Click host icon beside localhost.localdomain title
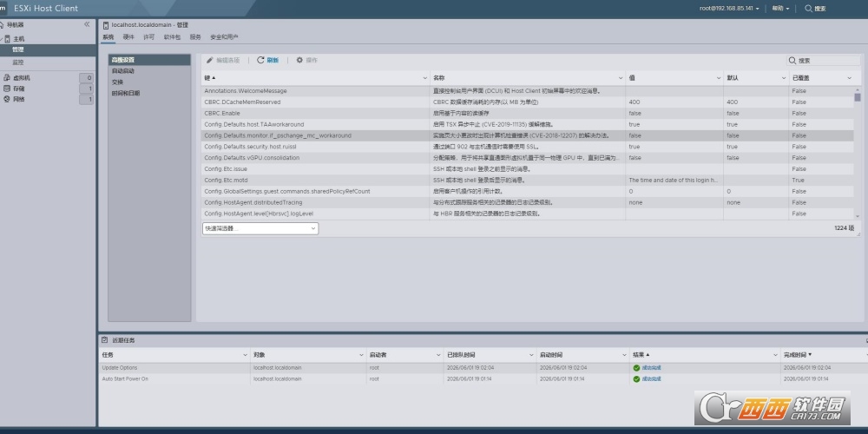 tap(106, 25)
